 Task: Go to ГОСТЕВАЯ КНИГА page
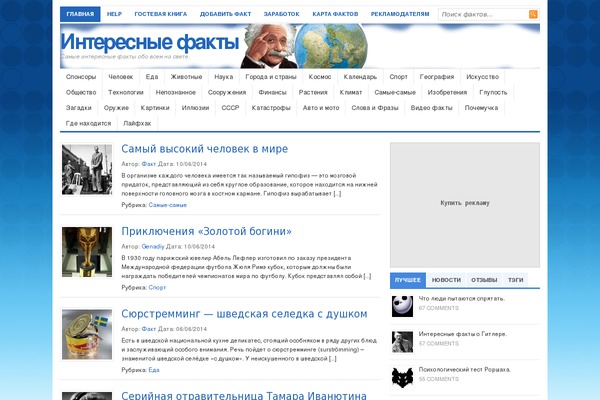(161, 14)
